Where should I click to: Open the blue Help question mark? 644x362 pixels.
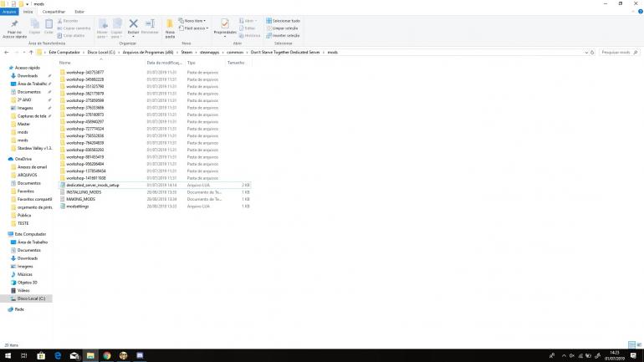[641, 12]
